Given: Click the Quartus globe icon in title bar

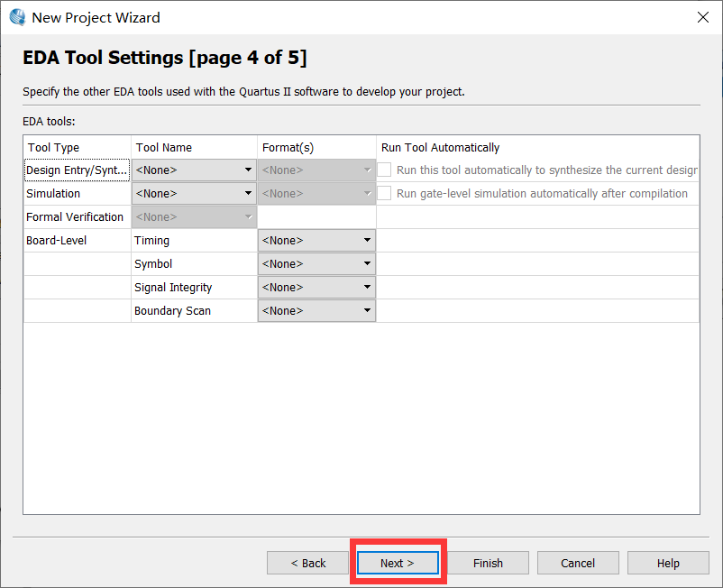Looking at the screenshot, I should coord(17,17).
